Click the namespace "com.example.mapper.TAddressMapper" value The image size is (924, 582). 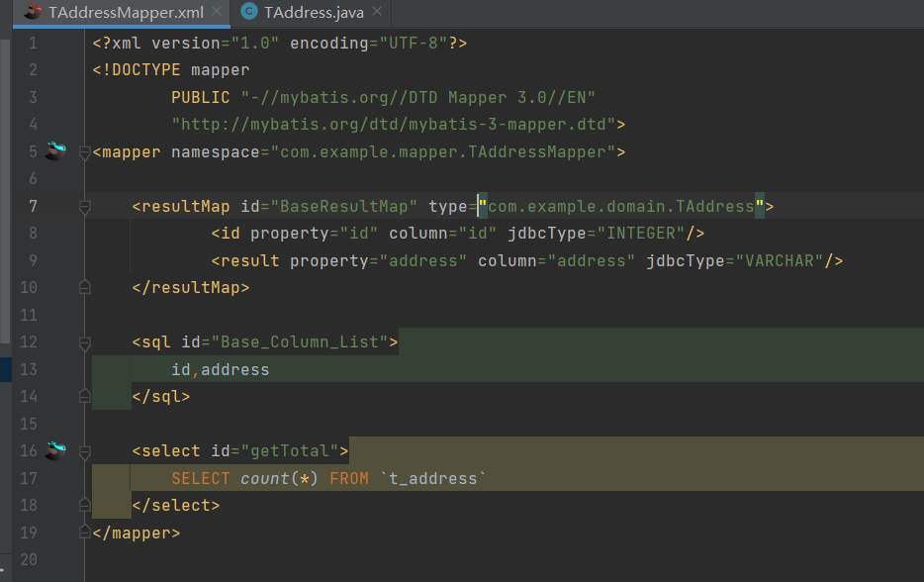(443, 152)
